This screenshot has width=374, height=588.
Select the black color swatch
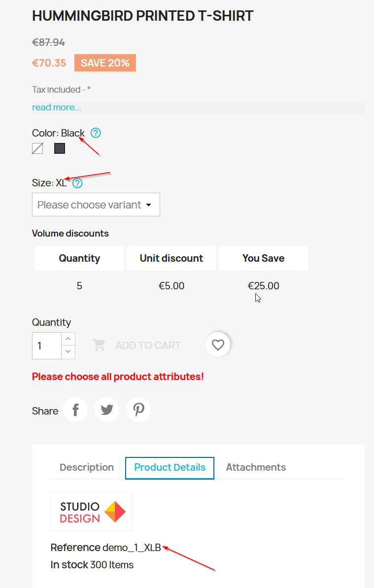60,148
